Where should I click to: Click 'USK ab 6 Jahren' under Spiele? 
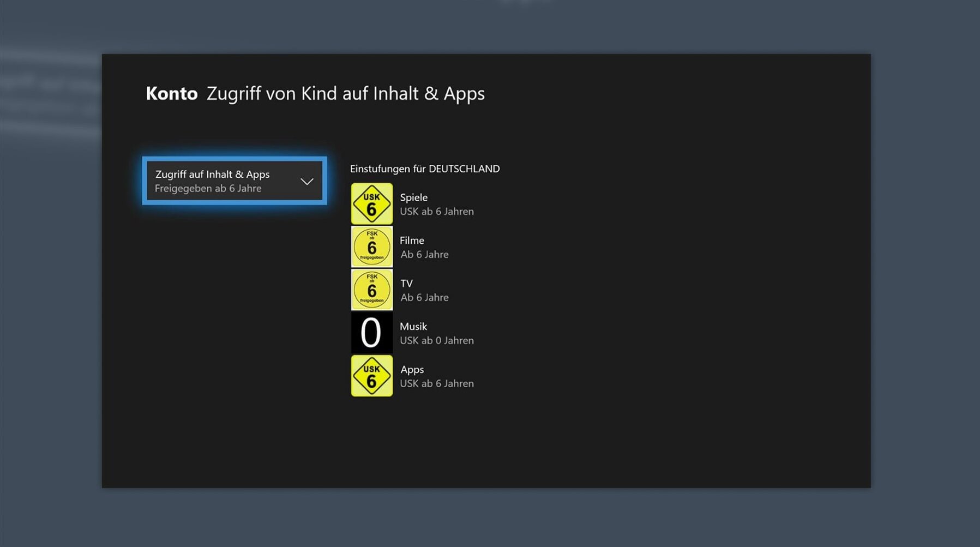coord(436,212)
